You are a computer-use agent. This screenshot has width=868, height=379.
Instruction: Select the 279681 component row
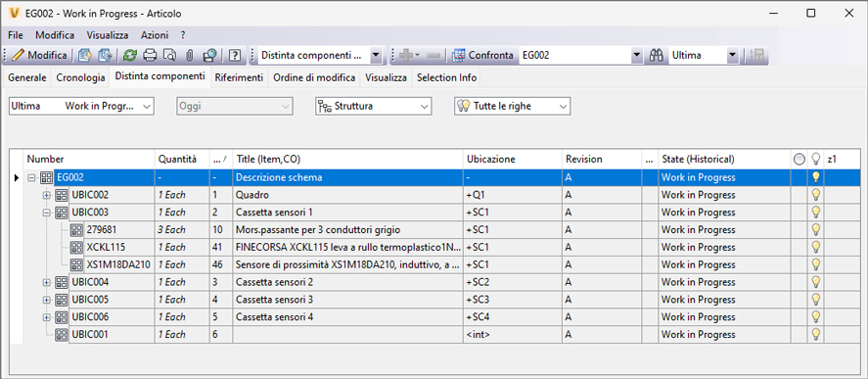[434, 230]
